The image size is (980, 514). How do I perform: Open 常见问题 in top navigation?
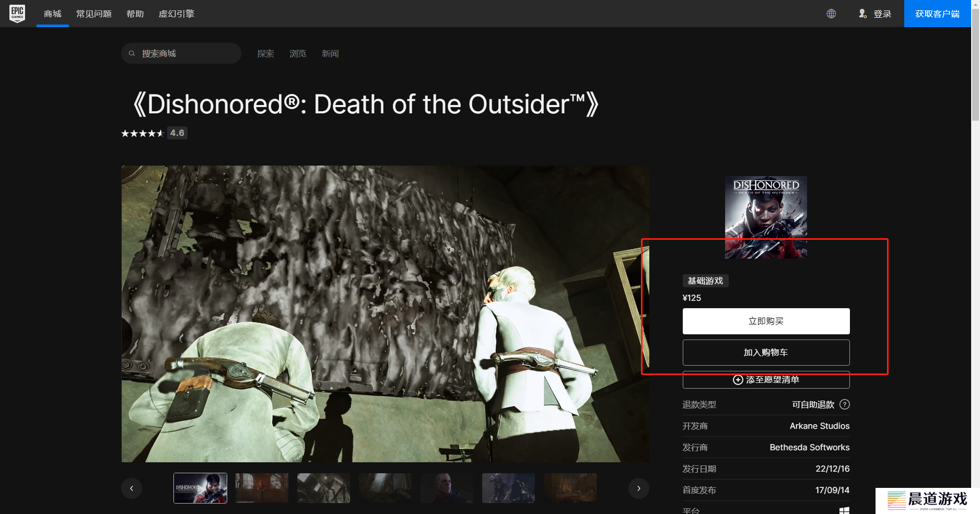pos(94,14)
